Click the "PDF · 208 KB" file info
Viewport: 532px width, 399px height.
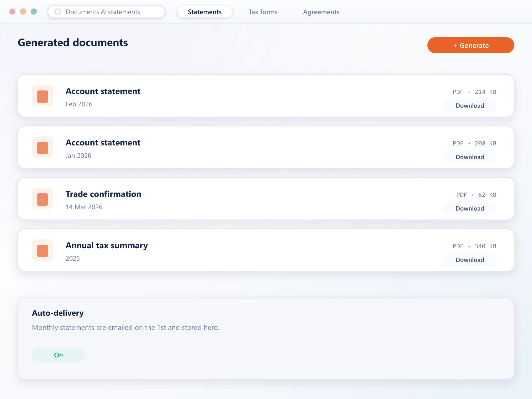474,143
